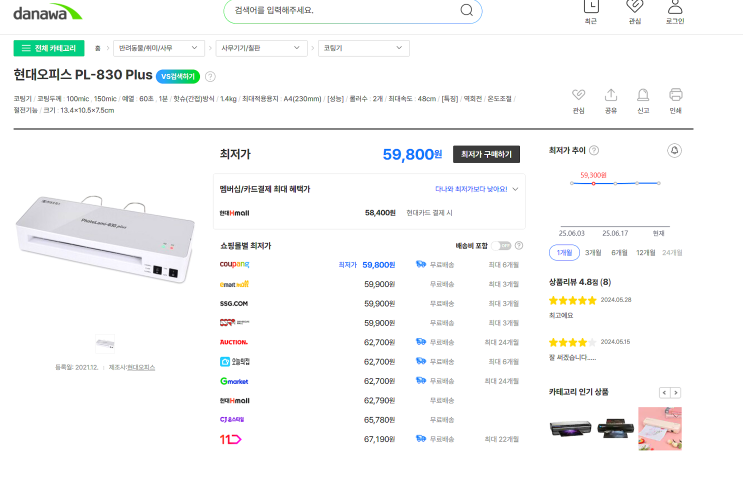
Task: Click the 59,300원 point on price chart
Action: point(593,183)
